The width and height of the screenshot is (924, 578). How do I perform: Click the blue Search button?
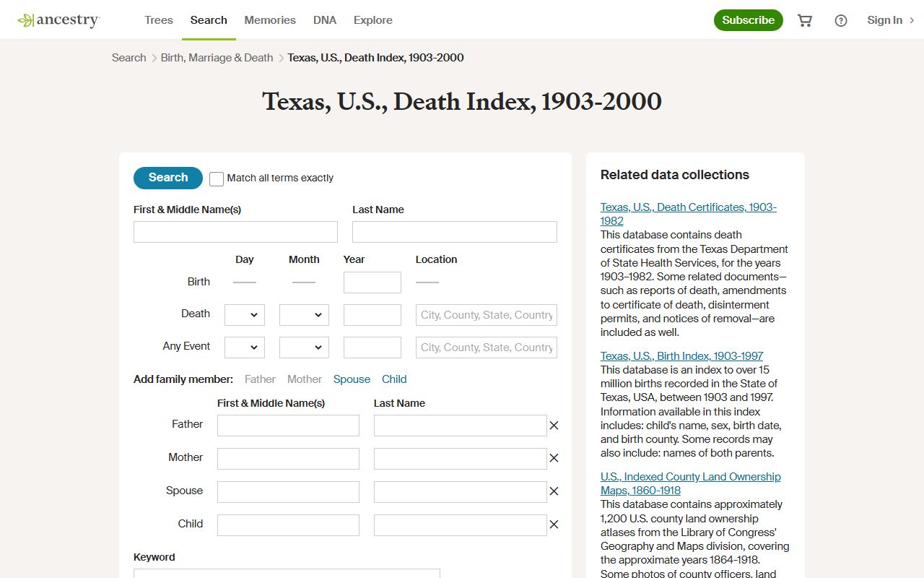[x=168, y=178]
